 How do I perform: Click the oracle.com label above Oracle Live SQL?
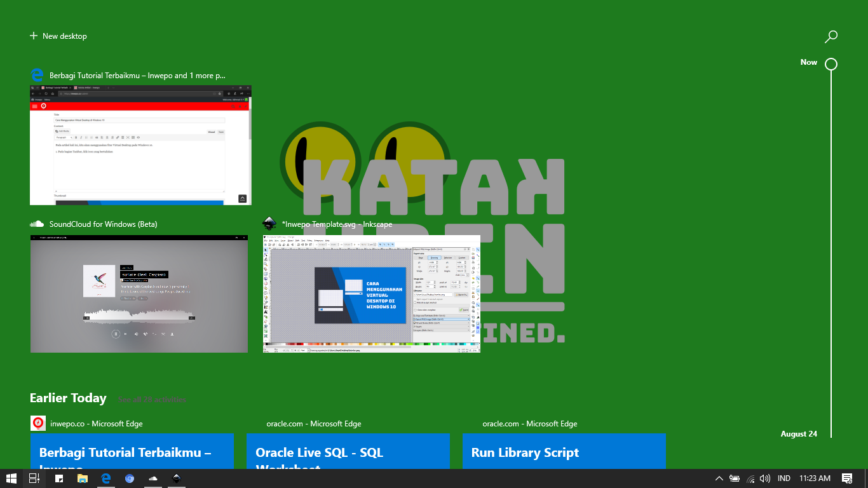[314, 424]
